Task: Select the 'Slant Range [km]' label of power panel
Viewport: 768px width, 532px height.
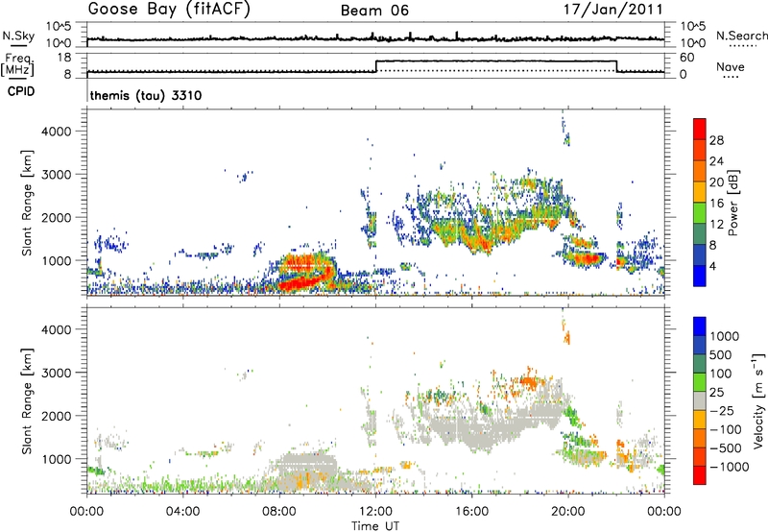Action: 27,203
